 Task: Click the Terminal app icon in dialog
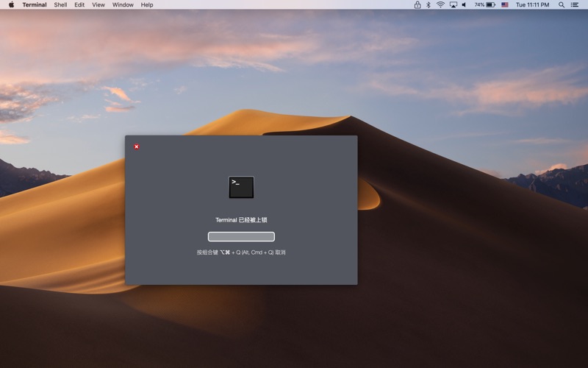pyautogui.click(x=241, y=187)
